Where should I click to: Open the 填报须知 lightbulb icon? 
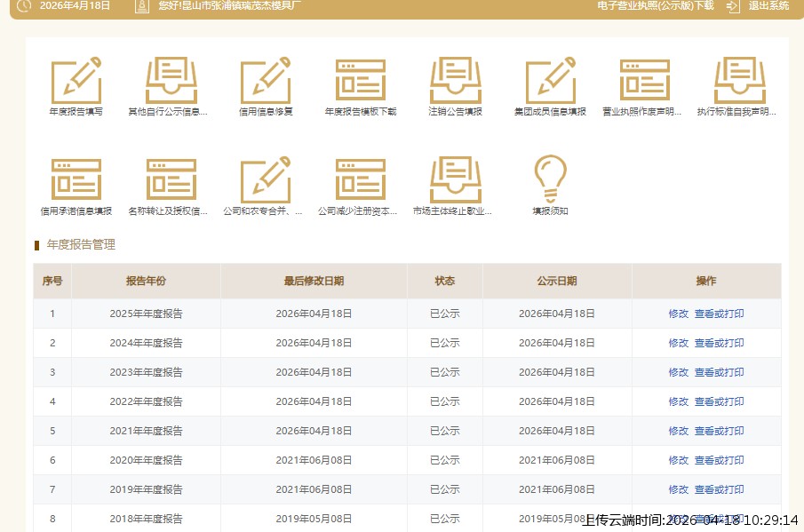550,181
